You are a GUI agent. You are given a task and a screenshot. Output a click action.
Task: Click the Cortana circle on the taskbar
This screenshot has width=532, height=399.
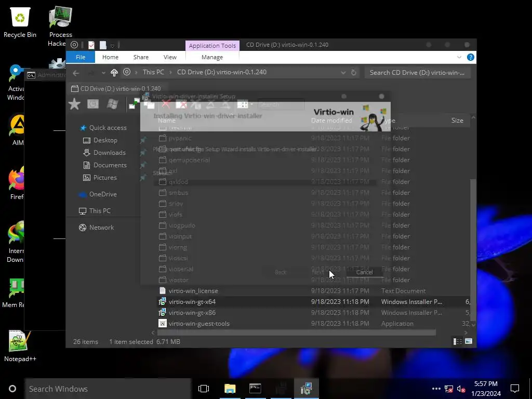point(12,389)
